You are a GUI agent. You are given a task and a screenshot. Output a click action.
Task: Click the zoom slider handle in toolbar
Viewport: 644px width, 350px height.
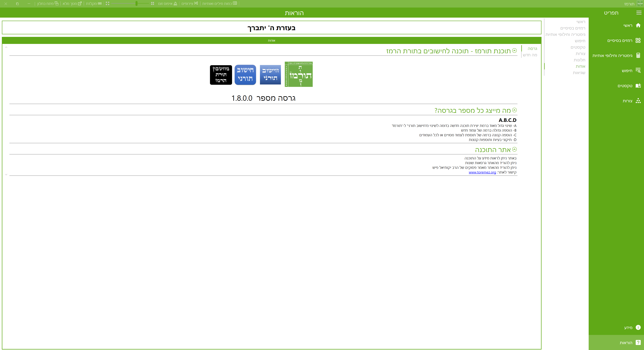pos(137,4)
